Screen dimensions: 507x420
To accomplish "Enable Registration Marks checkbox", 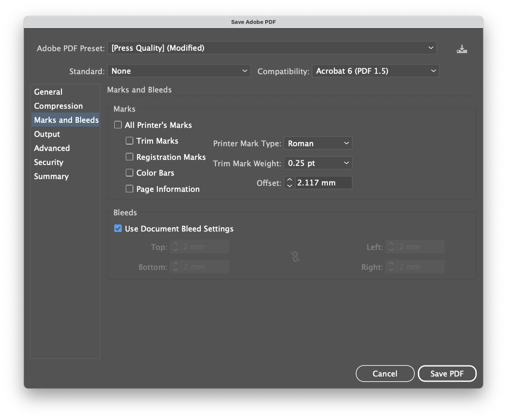I will tap(129, 157).
